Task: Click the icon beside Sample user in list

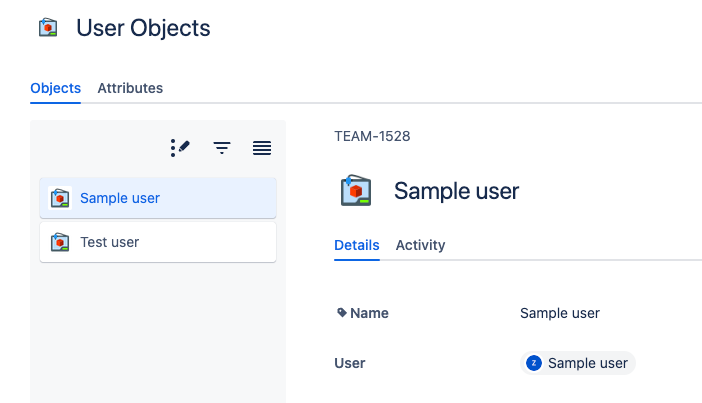Action: coord(61,198)
